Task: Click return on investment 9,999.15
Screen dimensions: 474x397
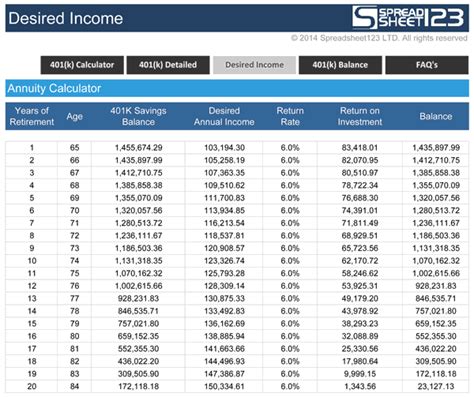Action: 360,374
